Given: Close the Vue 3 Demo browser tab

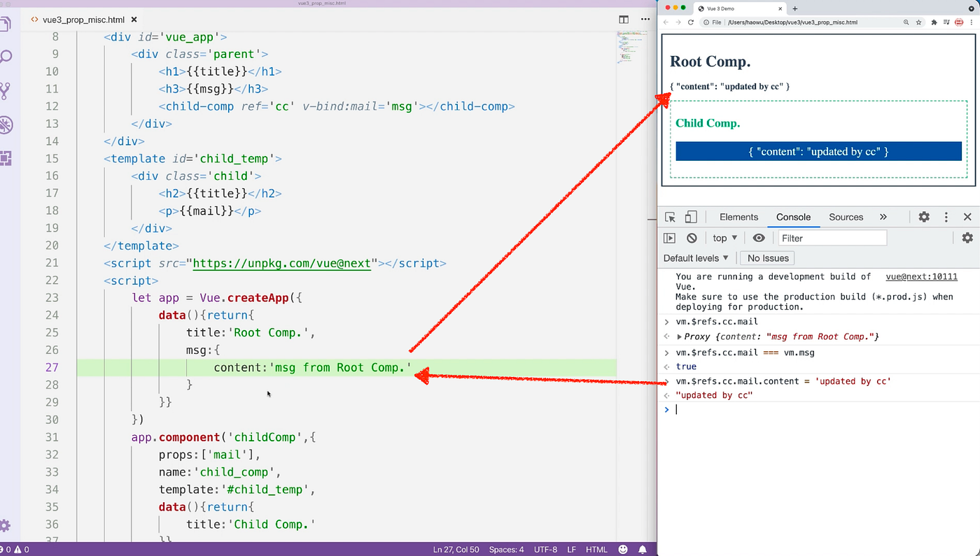Looking at the screenshot, I should pyautogui.click(x=780, y=8).
